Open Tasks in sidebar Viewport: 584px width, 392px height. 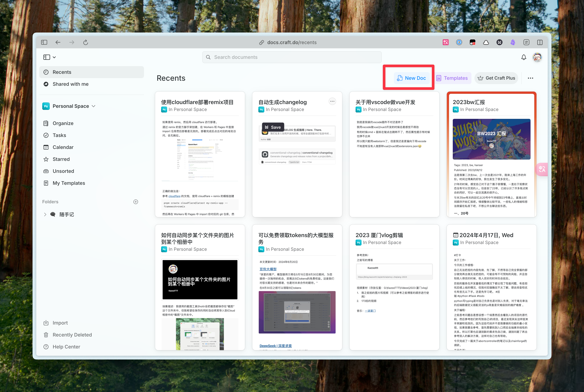coord(92,135)
